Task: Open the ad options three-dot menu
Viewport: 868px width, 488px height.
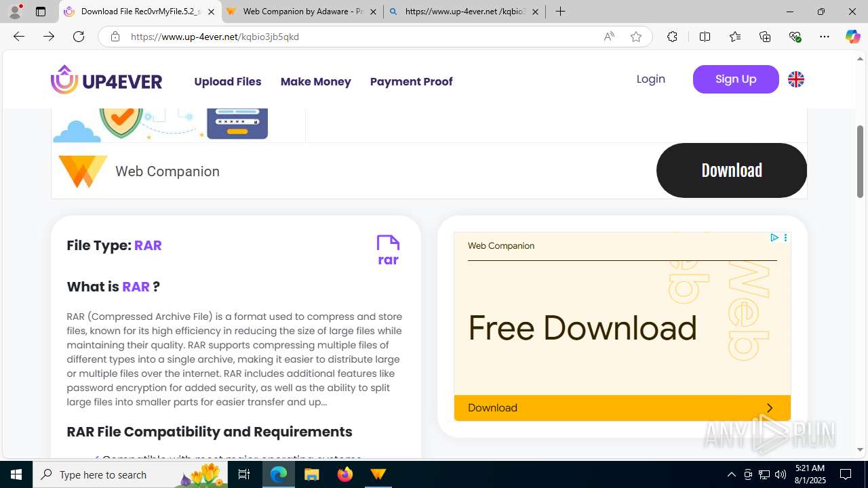Action: click(x=785, y=238)
